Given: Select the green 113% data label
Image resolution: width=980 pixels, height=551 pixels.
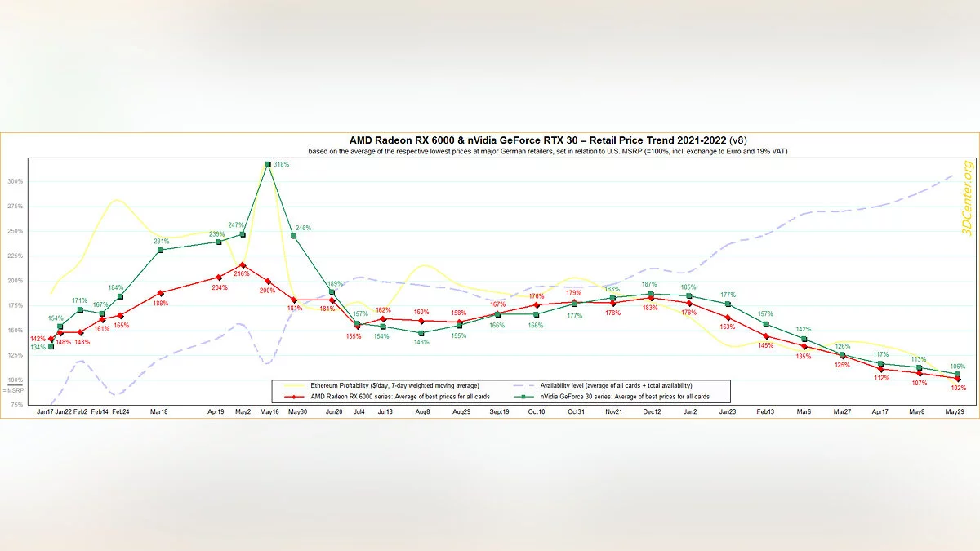Looking at the screenshot, I should coord(919,359).
